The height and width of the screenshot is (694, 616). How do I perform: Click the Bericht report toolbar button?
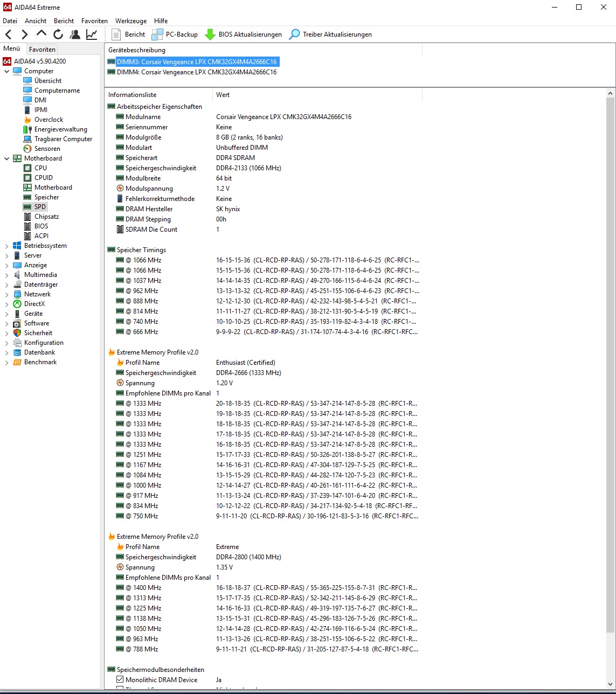128,34
